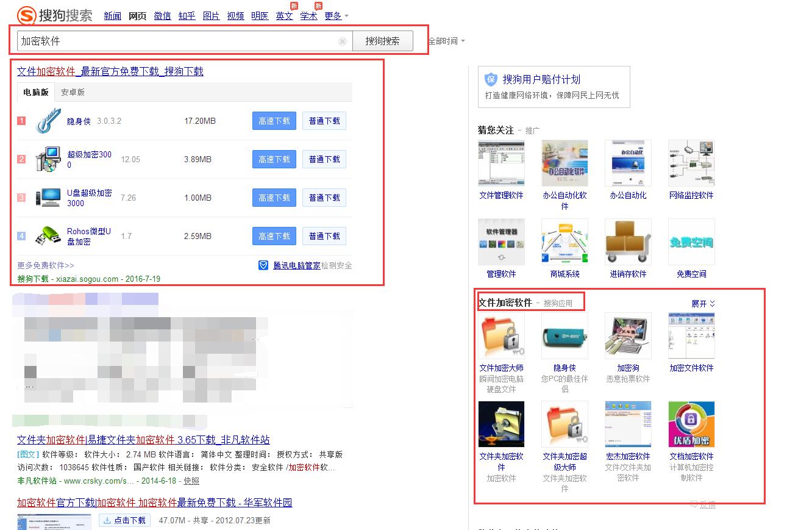Click 普通下载 for 超级加密3000

tap(324, 159)
